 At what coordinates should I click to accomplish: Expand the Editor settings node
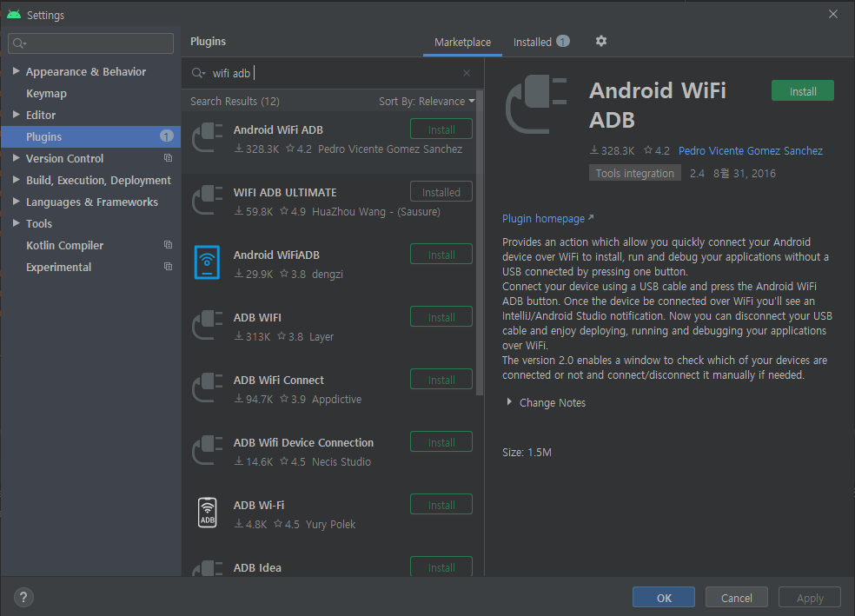pos(16,115)
